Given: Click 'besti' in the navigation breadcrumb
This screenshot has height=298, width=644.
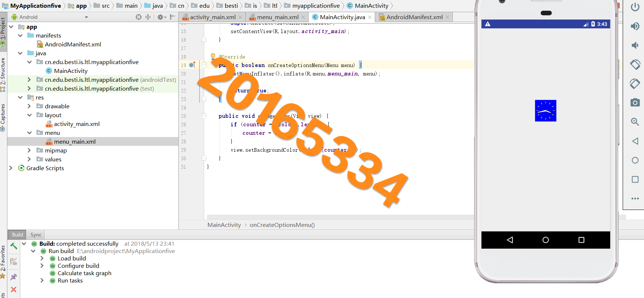Looking at the screenshot, I should click(231, 6).
